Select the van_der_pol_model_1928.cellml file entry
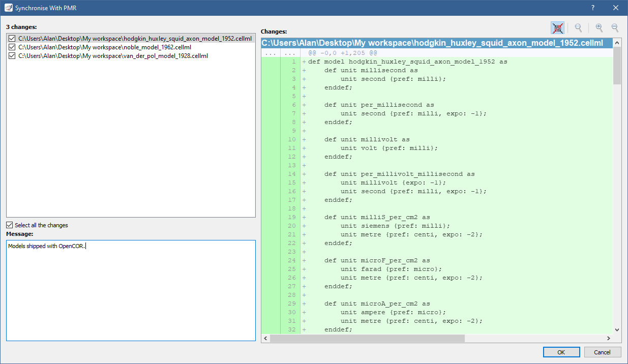628x364 pixels. click(113, 56)
